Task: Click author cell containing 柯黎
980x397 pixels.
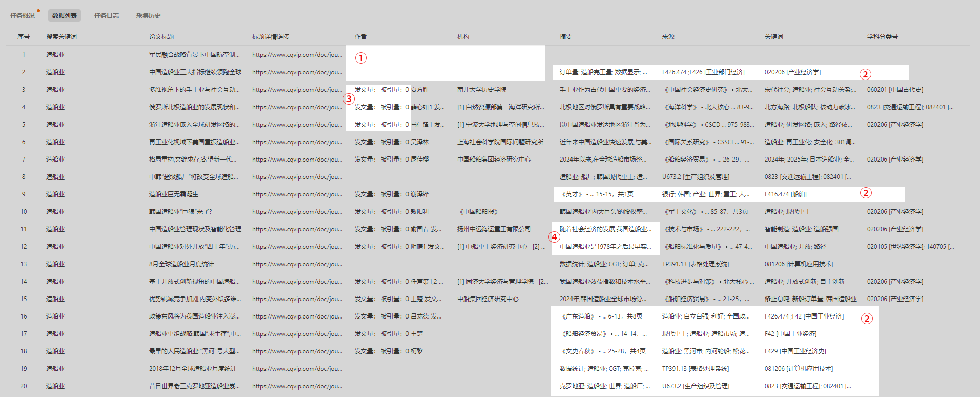Action: click(x=389, y=351)
